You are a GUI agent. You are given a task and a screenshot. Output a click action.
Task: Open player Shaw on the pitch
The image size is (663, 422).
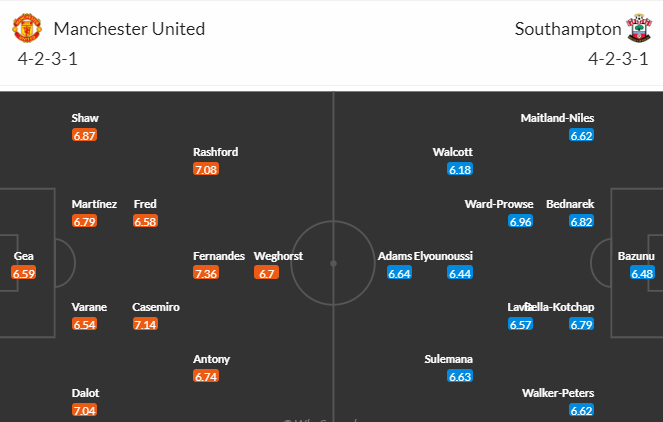[85, 117]
